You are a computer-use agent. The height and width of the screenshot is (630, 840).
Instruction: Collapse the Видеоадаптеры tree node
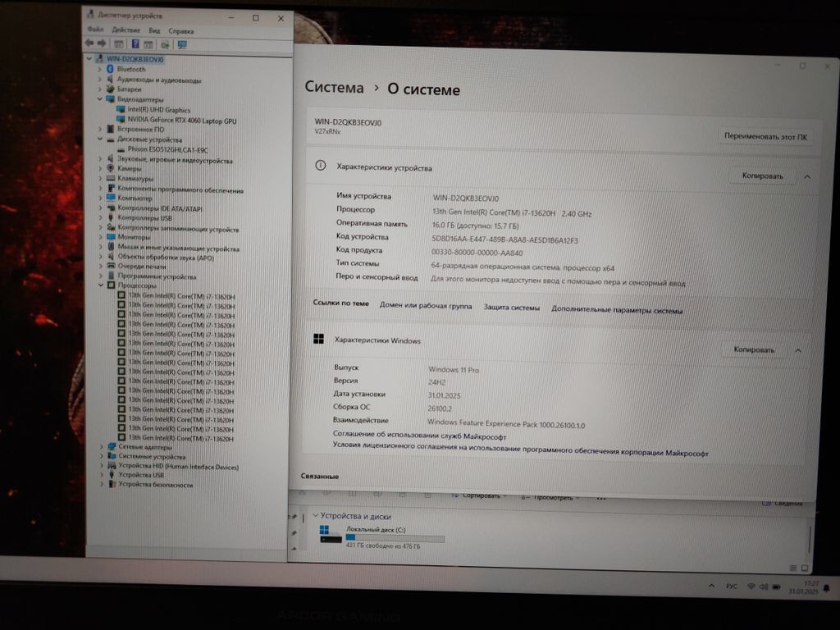[100, 99]
